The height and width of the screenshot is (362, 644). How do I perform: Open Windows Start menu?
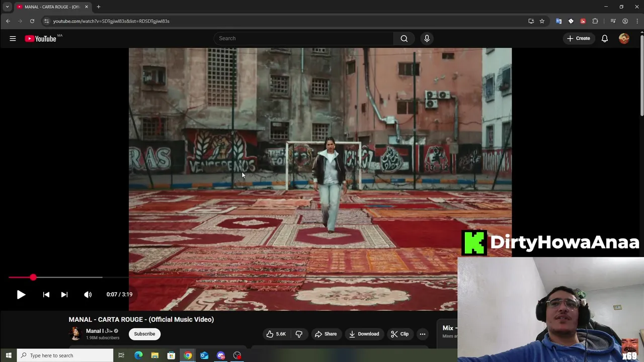pos(9,355)
